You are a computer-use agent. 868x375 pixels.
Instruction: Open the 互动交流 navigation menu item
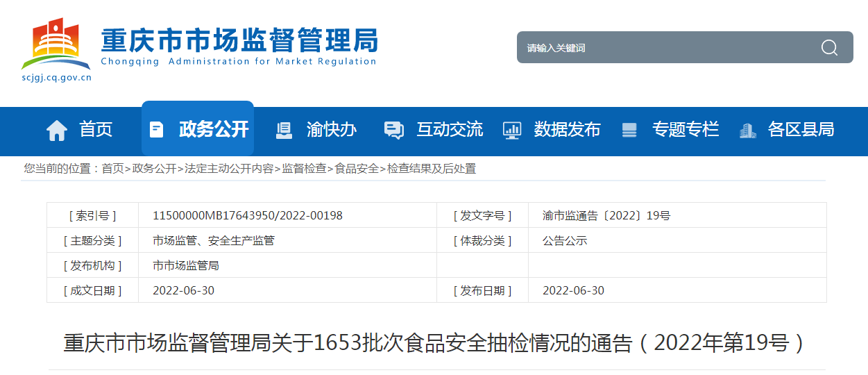click(x=450, y=130)
